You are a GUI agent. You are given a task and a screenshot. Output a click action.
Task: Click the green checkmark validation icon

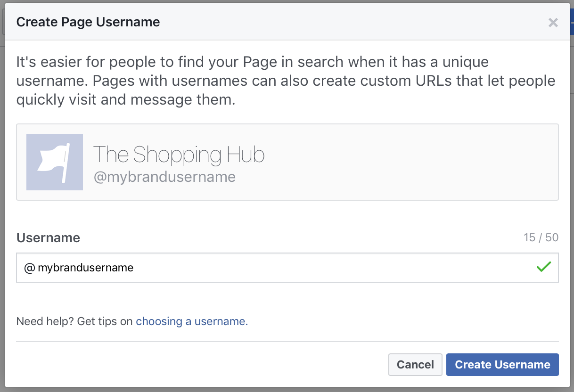click(x=543, y=267)
